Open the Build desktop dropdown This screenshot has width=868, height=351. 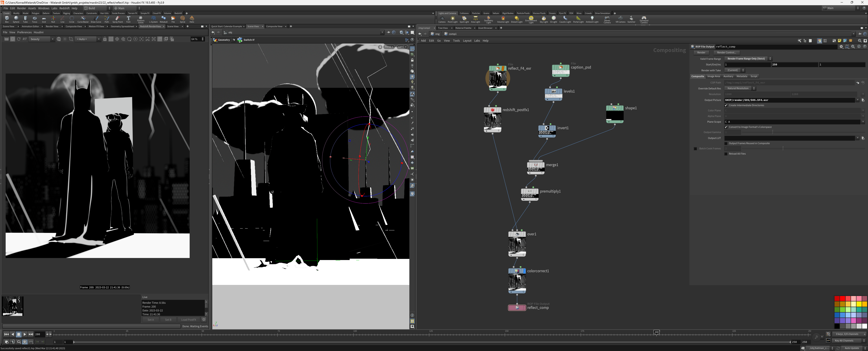[97, 8]
